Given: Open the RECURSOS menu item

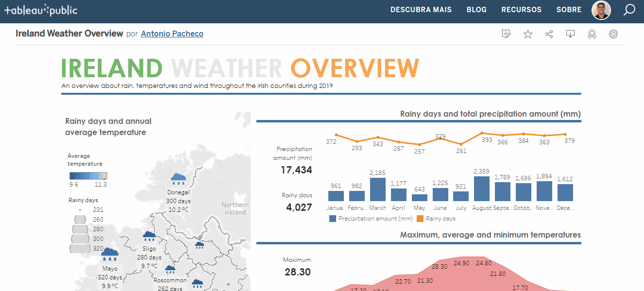Looking at the screenshot, I should tap(521, 9).
